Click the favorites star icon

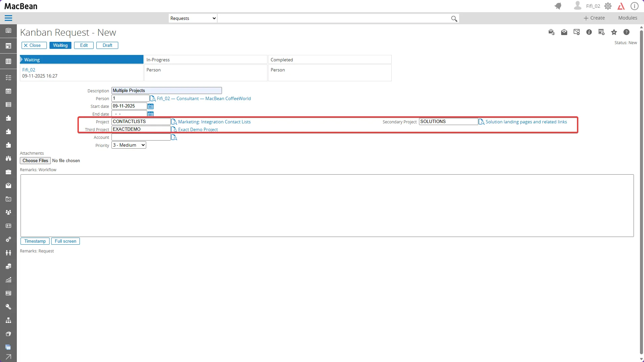(x=614, y=32)
